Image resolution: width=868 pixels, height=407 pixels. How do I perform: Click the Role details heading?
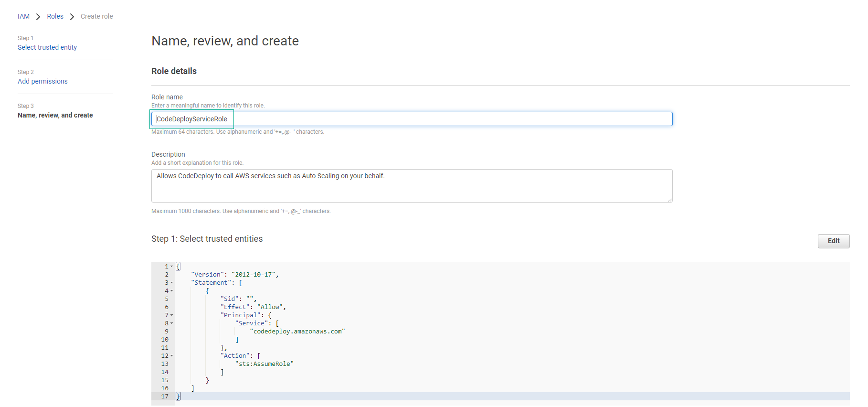click(174, 71)
